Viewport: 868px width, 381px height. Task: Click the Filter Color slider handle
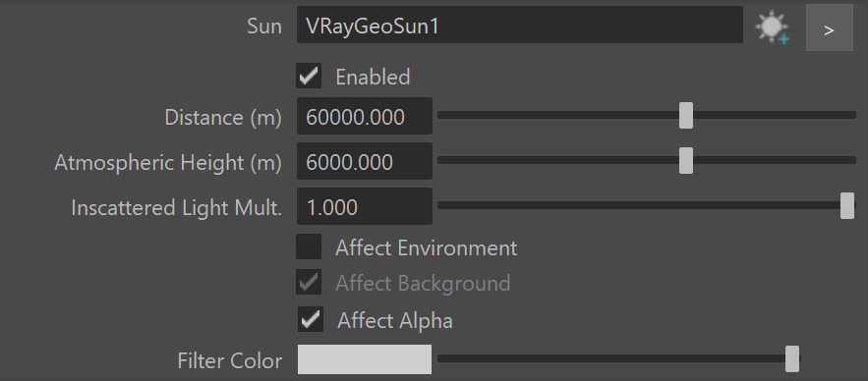tap(792, 358)
